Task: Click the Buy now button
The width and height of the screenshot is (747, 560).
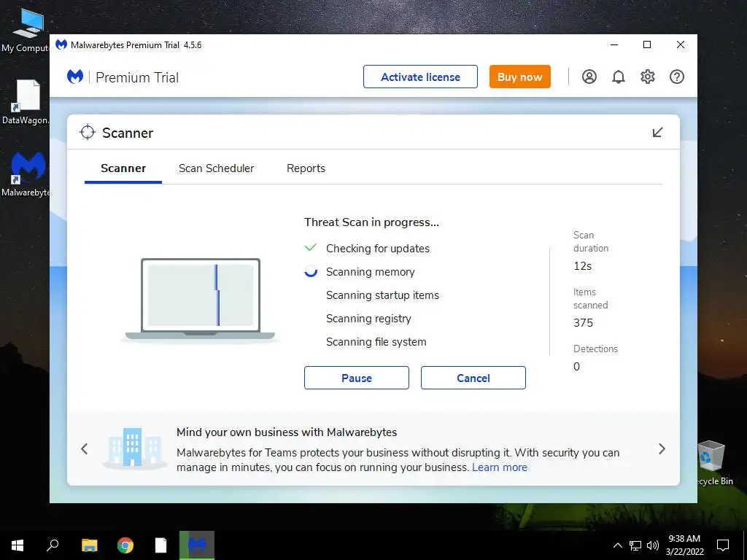Action: click(x=519, y=77)
